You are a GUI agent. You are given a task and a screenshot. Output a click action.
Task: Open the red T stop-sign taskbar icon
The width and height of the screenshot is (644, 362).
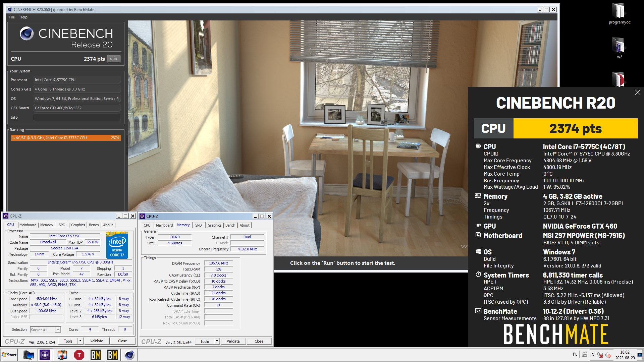79,355
